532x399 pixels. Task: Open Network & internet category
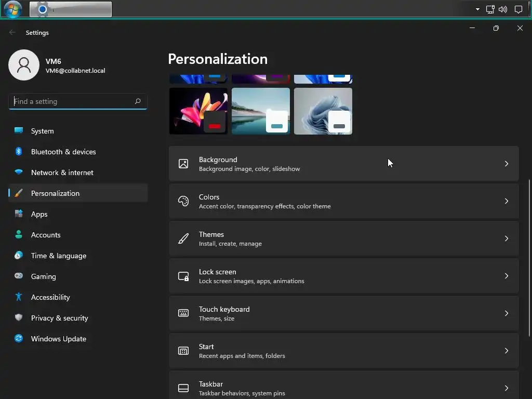78,172
